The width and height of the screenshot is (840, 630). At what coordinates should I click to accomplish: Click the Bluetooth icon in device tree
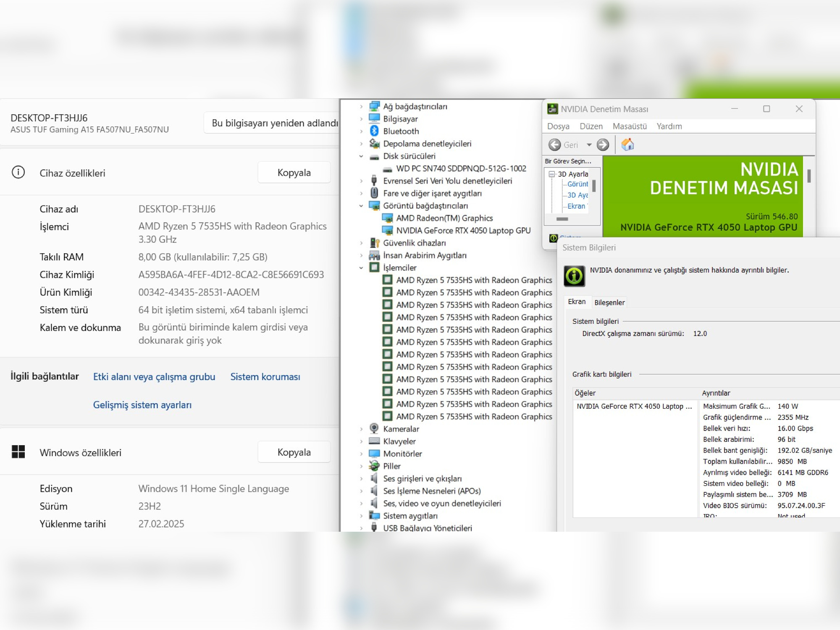click(374, 131)
